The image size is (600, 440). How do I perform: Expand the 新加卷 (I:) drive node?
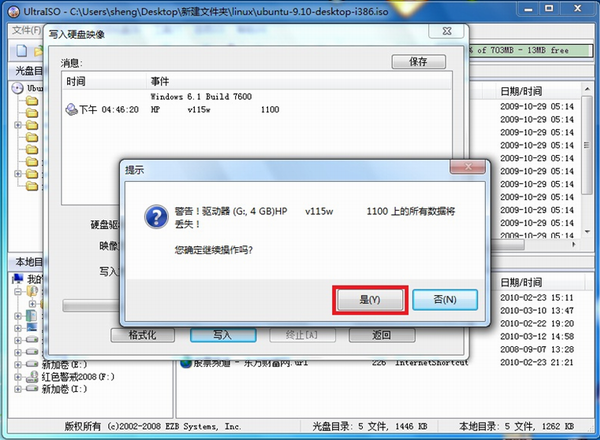[x=18, y=389]
